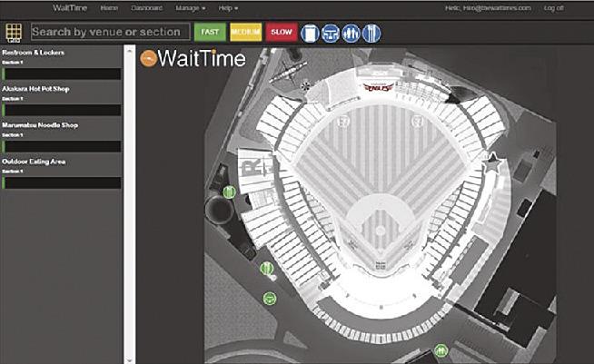
Task: Click the orange WaitTime logo icon
Action: 148,58
